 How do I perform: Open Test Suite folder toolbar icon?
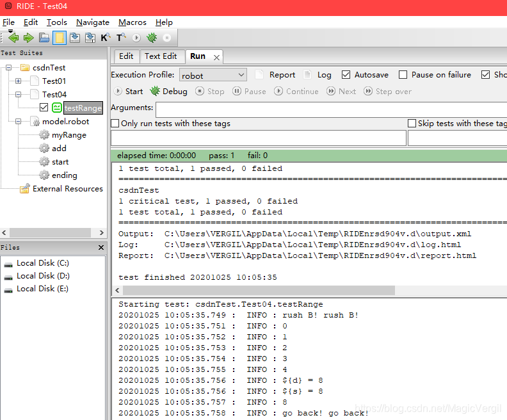(44, 38)
